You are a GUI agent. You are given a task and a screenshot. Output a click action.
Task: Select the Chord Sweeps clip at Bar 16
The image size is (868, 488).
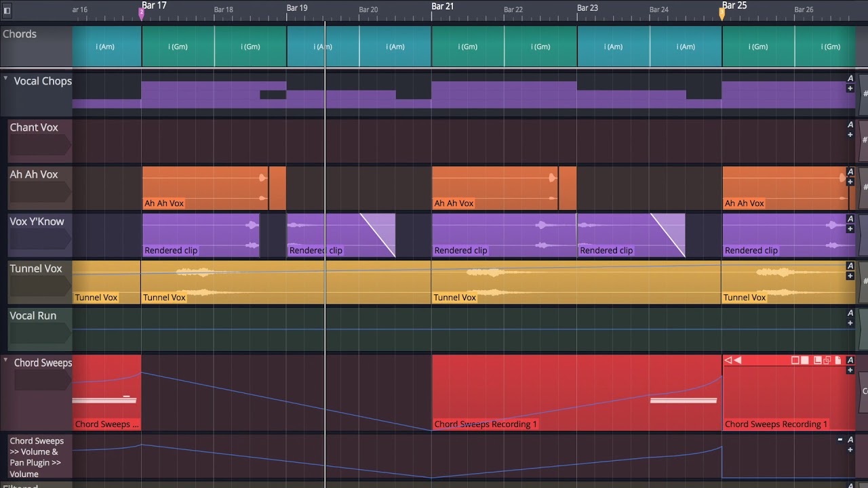pos(106,392)
